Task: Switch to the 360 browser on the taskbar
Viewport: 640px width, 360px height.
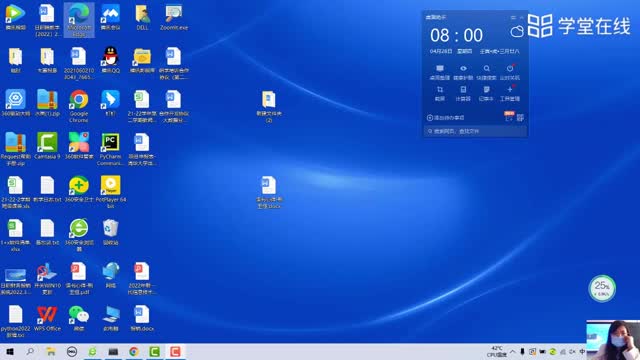Action: [x=92, y=351]
